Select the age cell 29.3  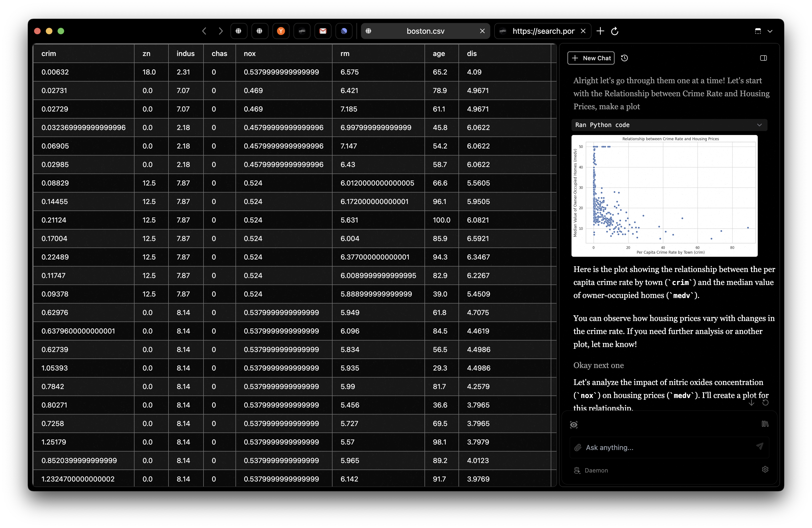click(441, 368)
